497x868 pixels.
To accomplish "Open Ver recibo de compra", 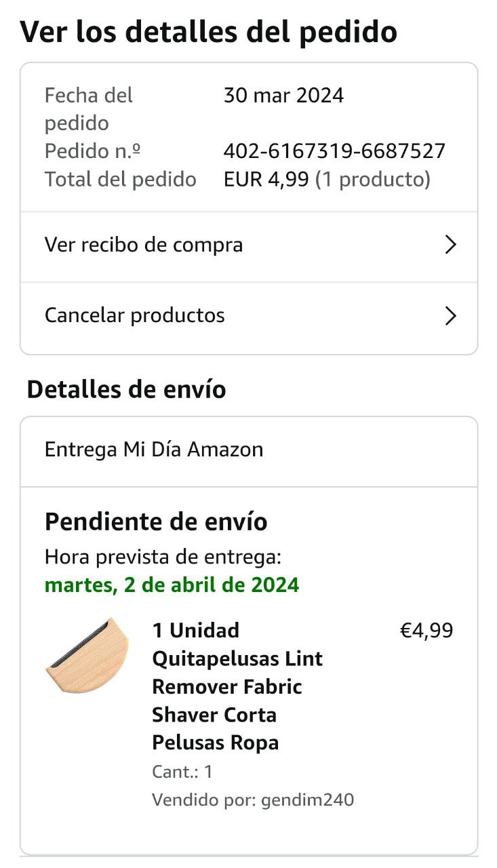I will coord(249,245).
